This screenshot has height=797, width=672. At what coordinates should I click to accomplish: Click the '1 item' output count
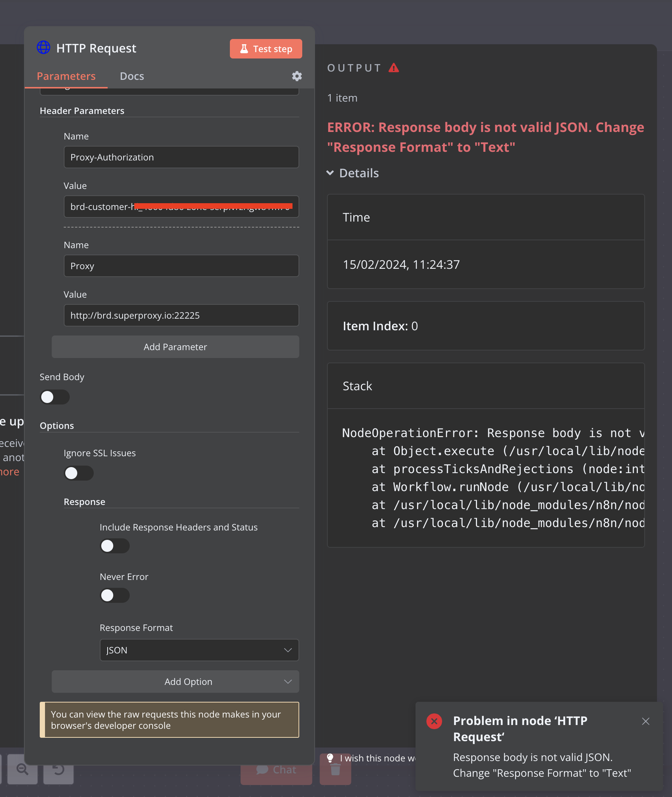342,98
